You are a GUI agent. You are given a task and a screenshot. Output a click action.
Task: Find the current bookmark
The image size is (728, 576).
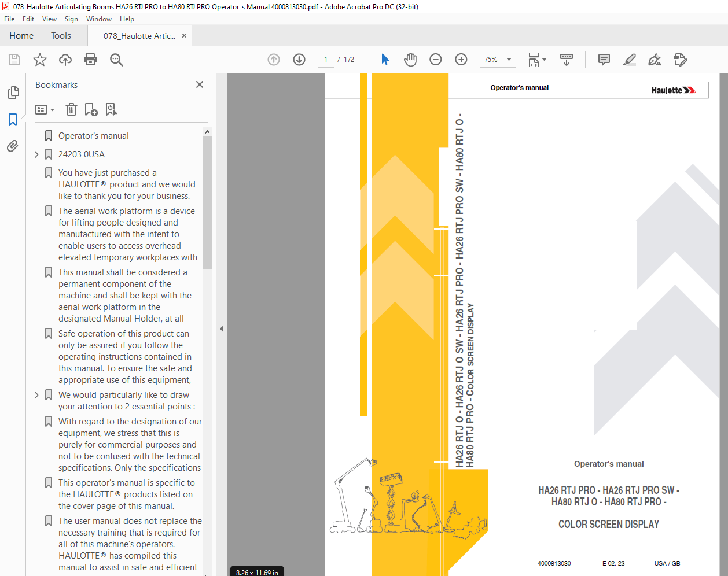pyautogui.click(x=111, y=109)
